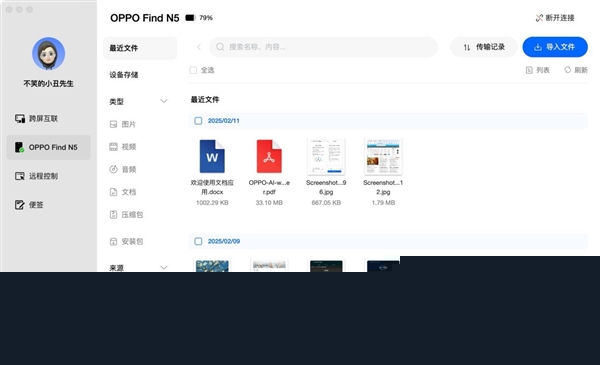This screenshot has height=365, width=600.
Task: Click the 33.10 MB file size text
Action: click(x=269, y=203)
